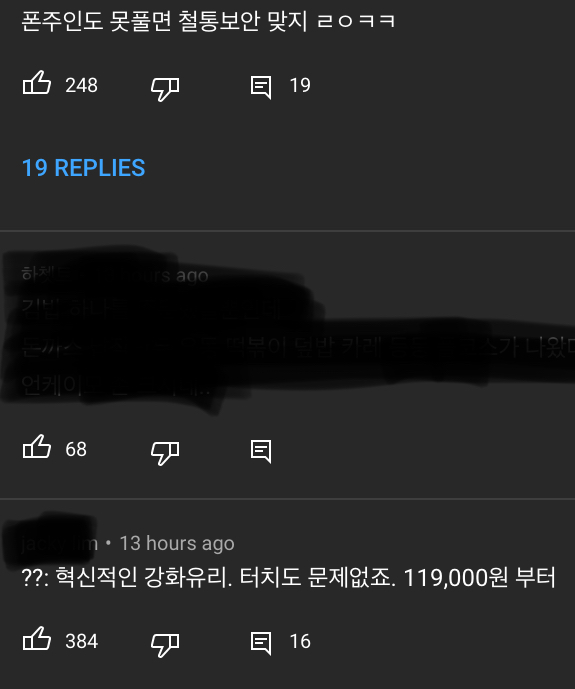Dislike the comment with 68 likes
Viewport: 575px width, 689px height.
tap(165, 453)
